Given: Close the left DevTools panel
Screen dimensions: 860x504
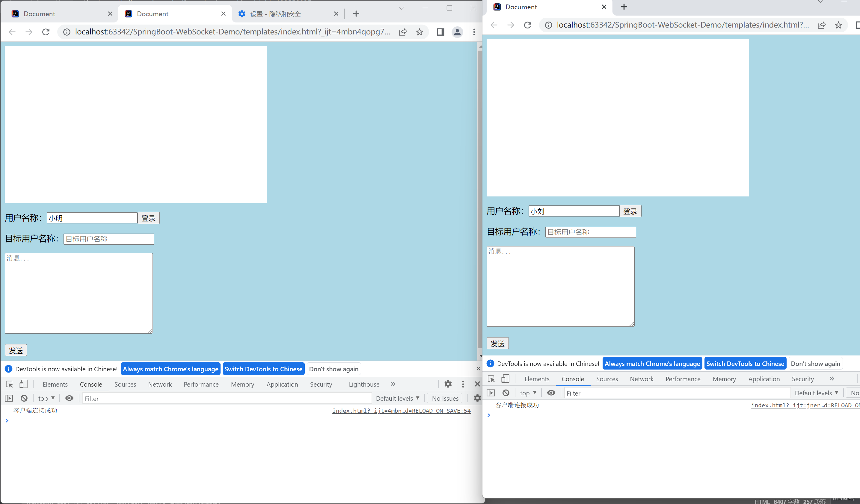Looking at the screenshot, I should [477, 384].
